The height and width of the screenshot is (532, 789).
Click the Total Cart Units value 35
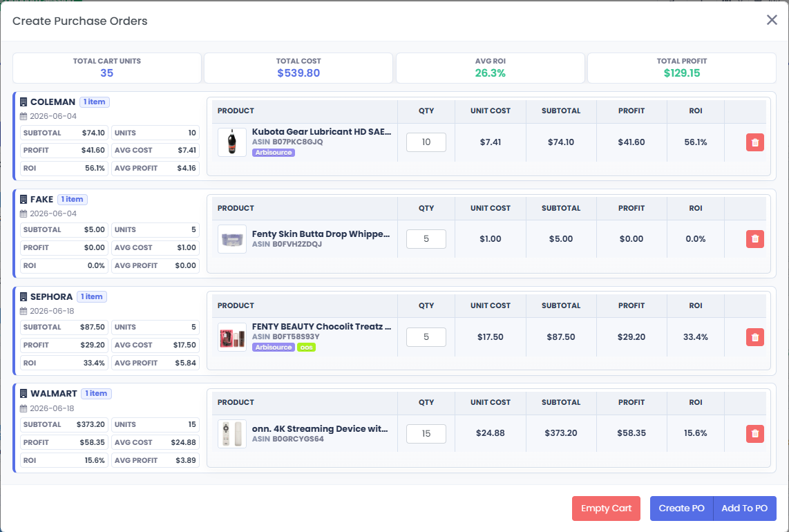[106, 73]
